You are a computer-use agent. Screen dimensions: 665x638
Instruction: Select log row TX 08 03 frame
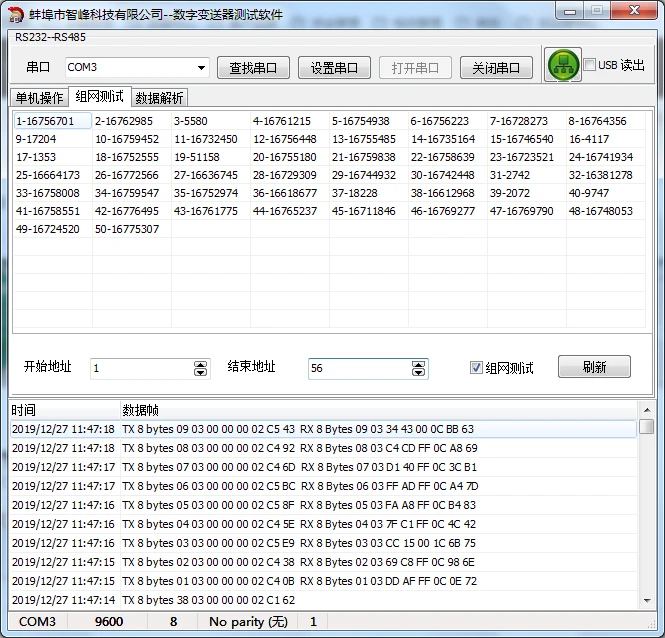pyautogui.click(x=323, y=448)
